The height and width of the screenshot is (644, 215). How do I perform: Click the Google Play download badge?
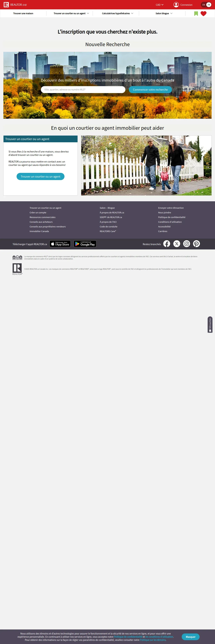click(85, 244)
